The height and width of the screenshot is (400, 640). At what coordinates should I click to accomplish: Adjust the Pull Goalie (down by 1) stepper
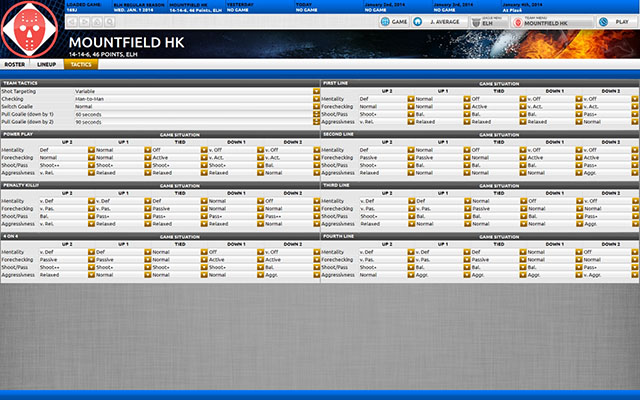click(316, 114)
